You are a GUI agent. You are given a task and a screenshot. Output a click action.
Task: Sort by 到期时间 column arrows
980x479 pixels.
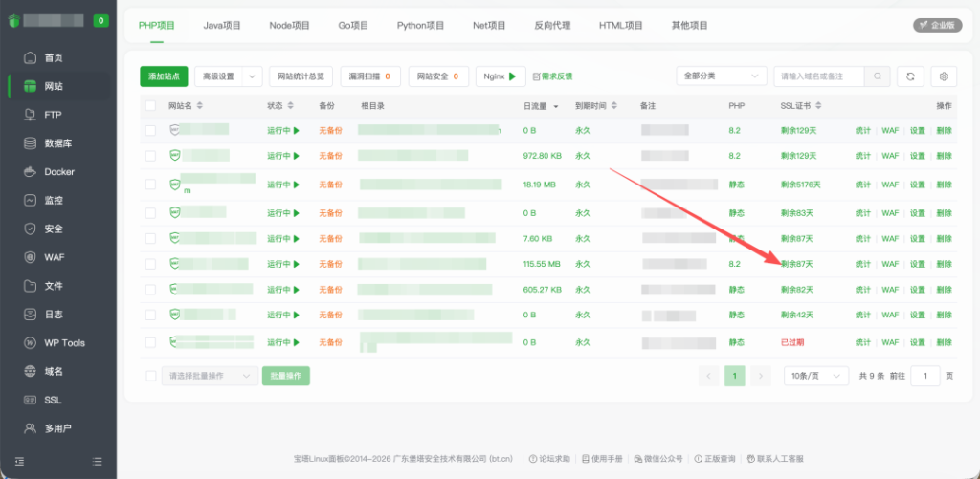tap(614, 106)
